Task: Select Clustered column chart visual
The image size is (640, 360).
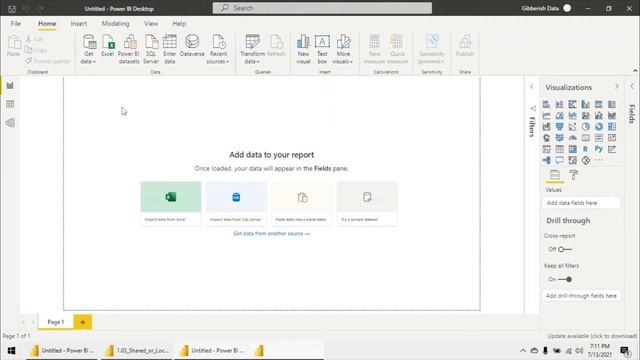Action: 585,104
